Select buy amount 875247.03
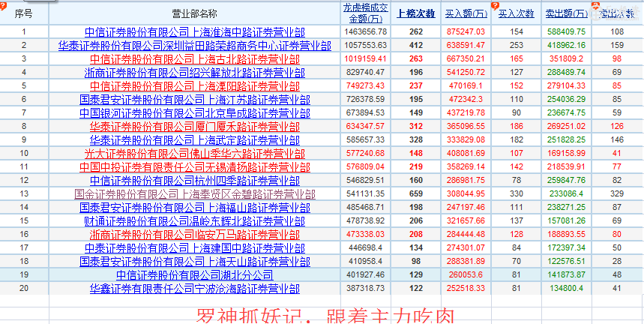 click(466, 31)
